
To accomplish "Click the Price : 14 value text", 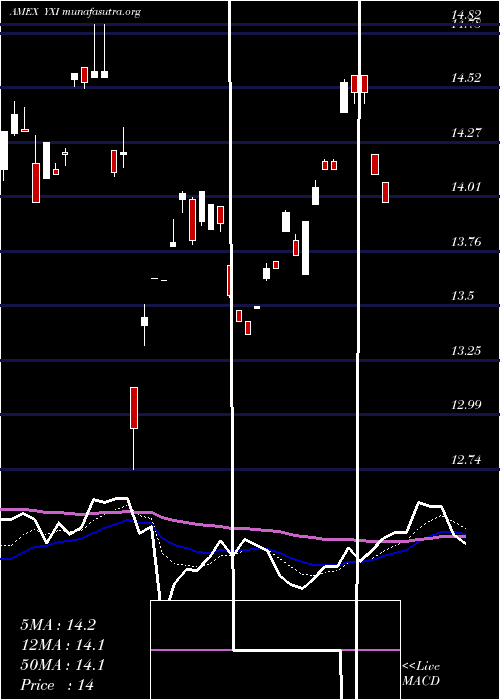I will [x=57, y=685].
